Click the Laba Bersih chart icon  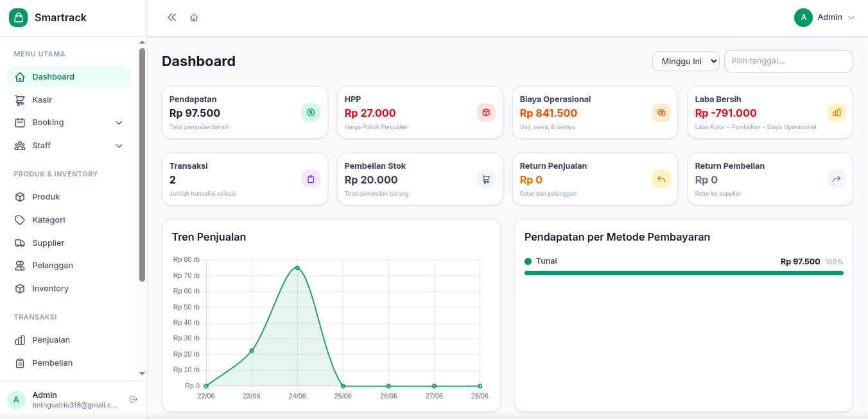(x=837, y=112)
